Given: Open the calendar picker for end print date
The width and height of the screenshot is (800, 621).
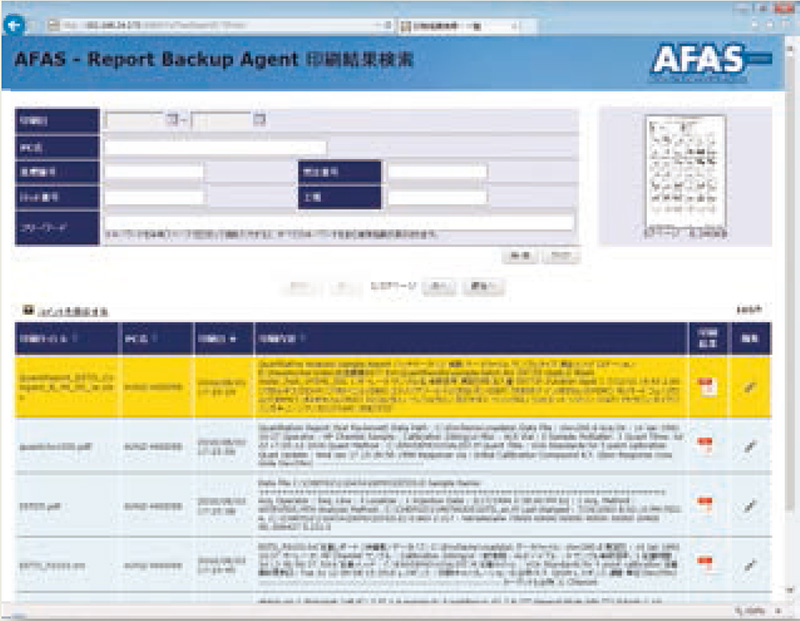Looking at the screenshot, I should [x=259, y=120].
